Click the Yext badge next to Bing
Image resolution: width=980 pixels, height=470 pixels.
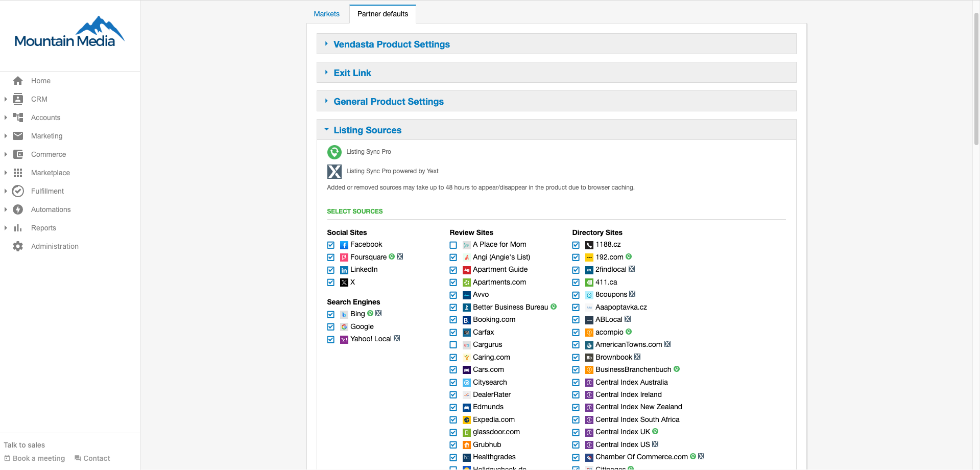pos(378,314)
